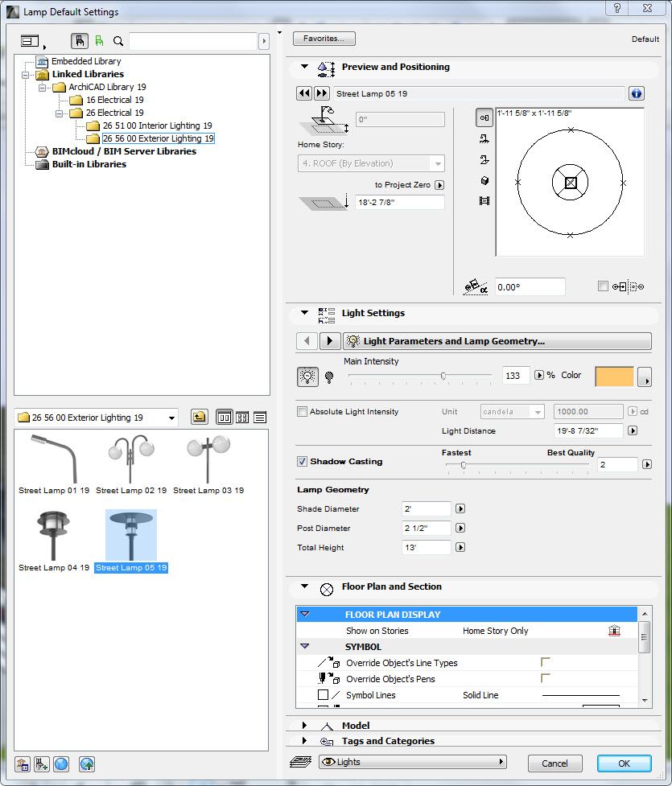
Task: Click load other object icon with plus
Action: click(x=41, y=764)
